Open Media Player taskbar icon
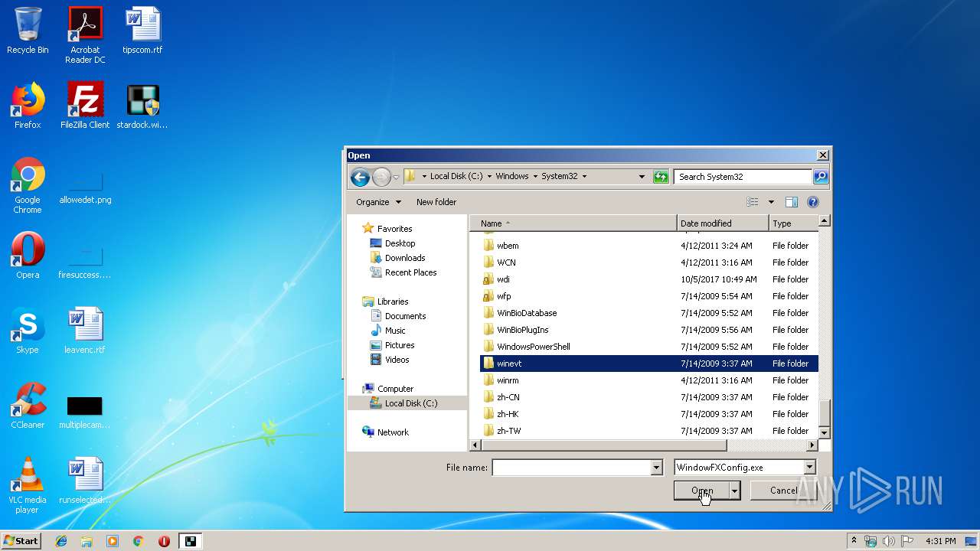This screenshot has width=980, height=551. tap(113, 541)
